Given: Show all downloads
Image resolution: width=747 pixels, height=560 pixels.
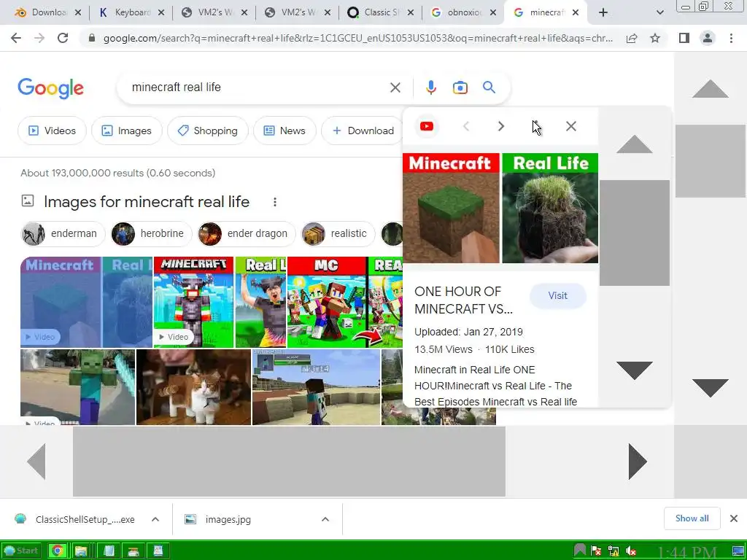Looking at the screenshot, I should click(692, 518).
